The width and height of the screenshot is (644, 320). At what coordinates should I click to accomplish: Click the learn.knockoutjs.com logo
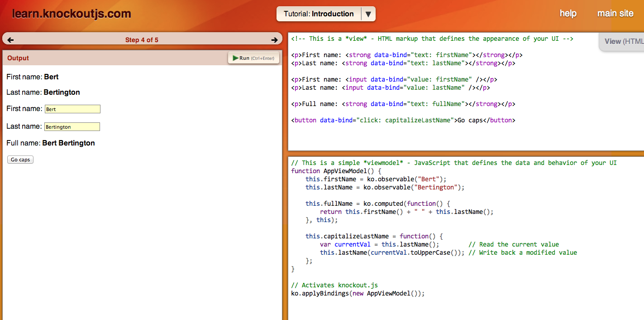(x=72, y=14)
